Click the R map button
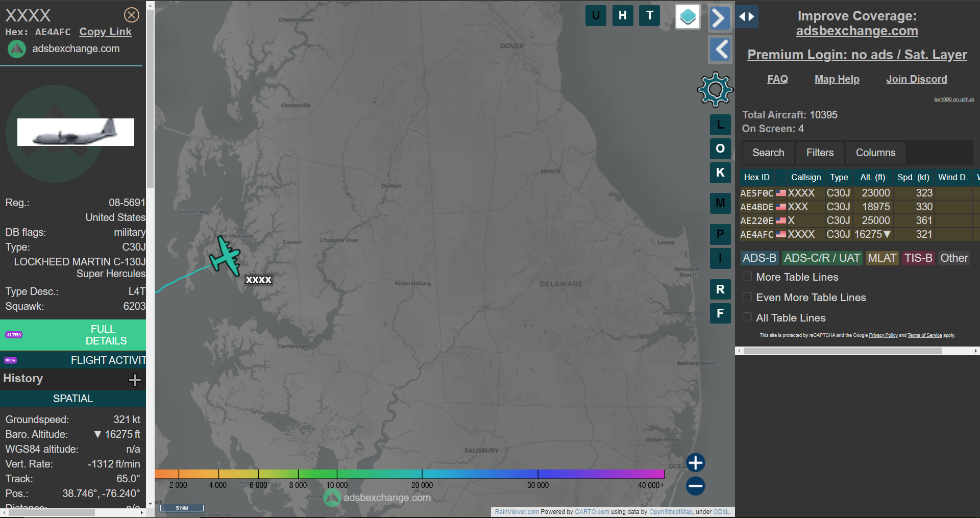Image resolution: width=980 pixels, height=518 pixels. coord(720,289)
